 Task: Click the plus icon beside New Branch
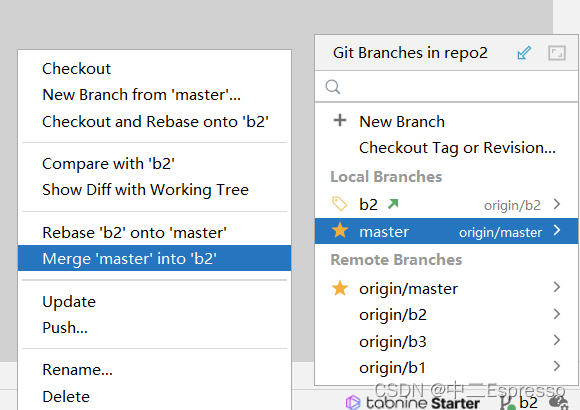[x=340, y=120]
